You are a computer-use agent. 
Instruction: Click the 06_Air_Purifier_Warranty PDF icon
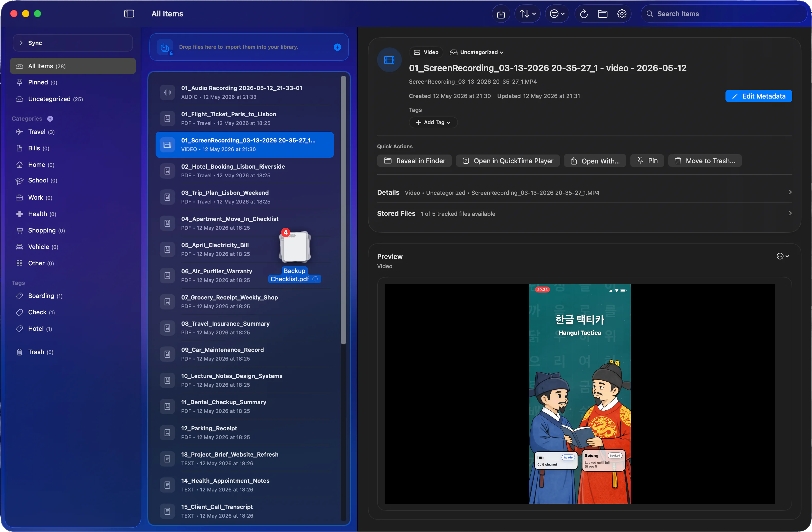tap(167, 276)
